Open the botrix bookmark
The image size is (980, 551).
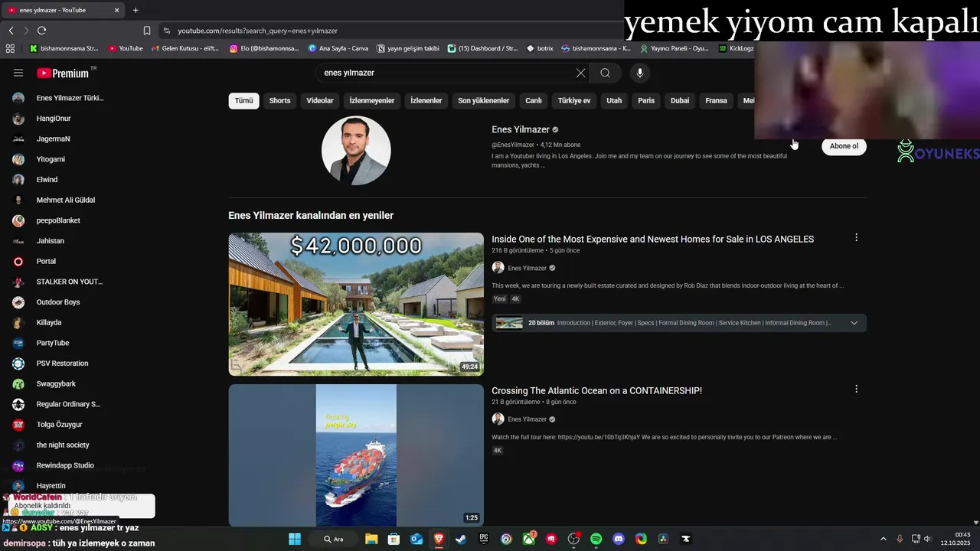[x=540, y=48]
